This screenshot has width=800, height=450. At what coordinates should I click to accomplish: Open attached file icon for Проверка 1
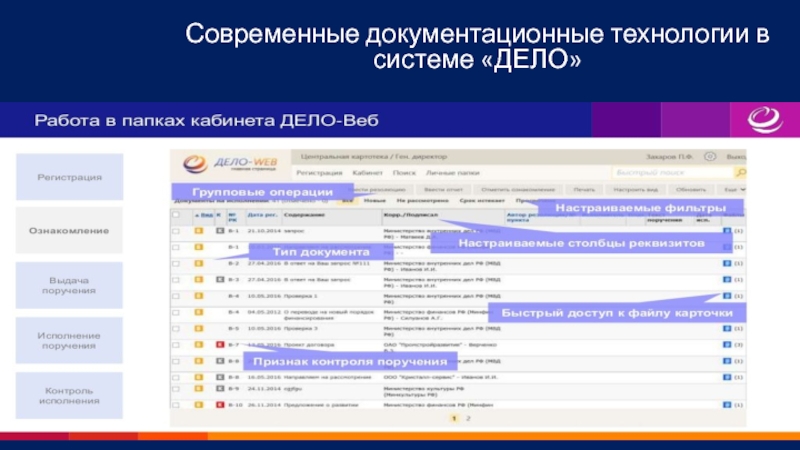[727, 296]
